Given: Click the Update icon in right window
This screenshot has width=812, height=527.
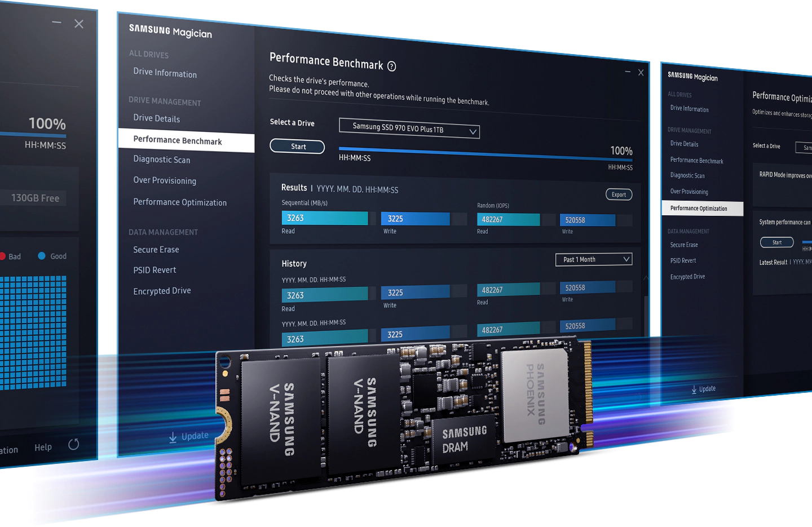Looking at the screenshot, I should click(694, 389).
